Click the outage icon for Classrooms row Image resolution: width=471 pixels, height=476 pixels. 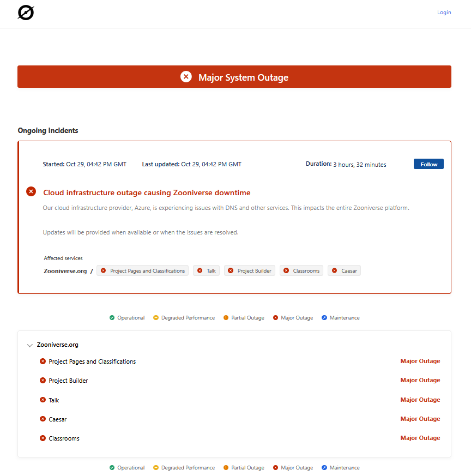pos(43,438)
